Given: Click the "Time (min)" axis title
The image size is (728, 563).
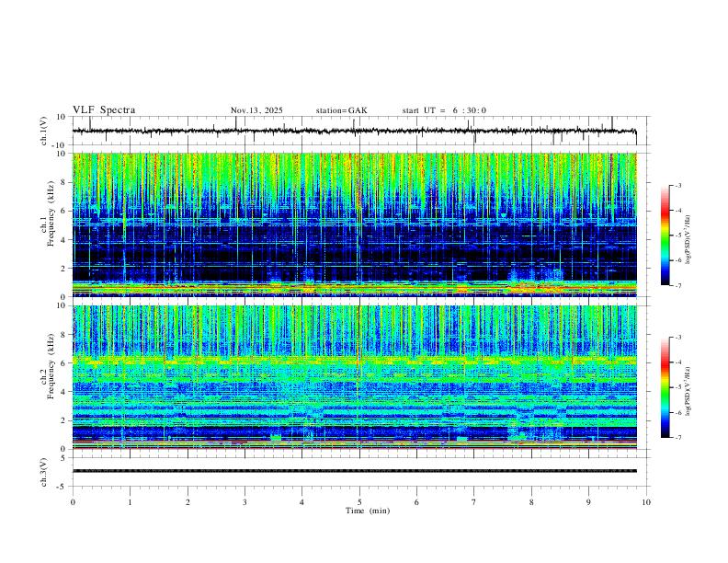Looking at the screenshot, I should [368, 511].
